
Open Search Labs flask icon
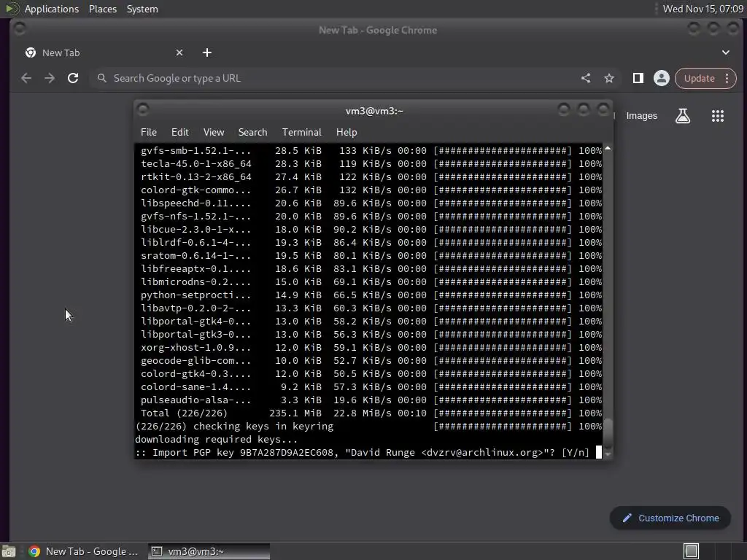[683, 116]
